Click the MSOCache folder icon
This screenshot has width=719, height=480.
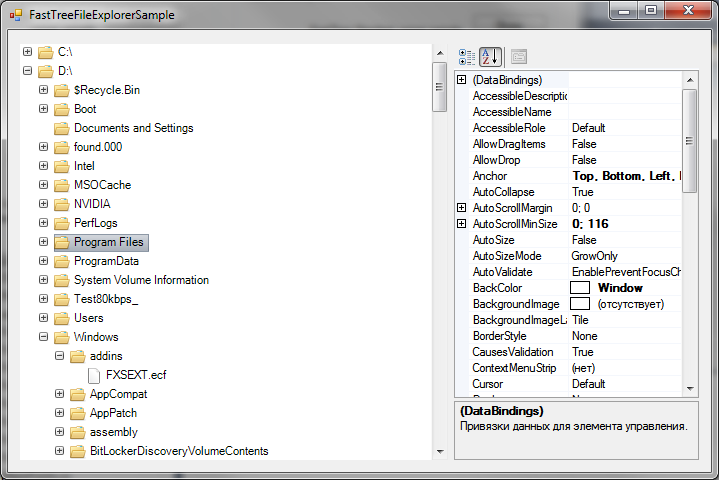tap(61, 185)
